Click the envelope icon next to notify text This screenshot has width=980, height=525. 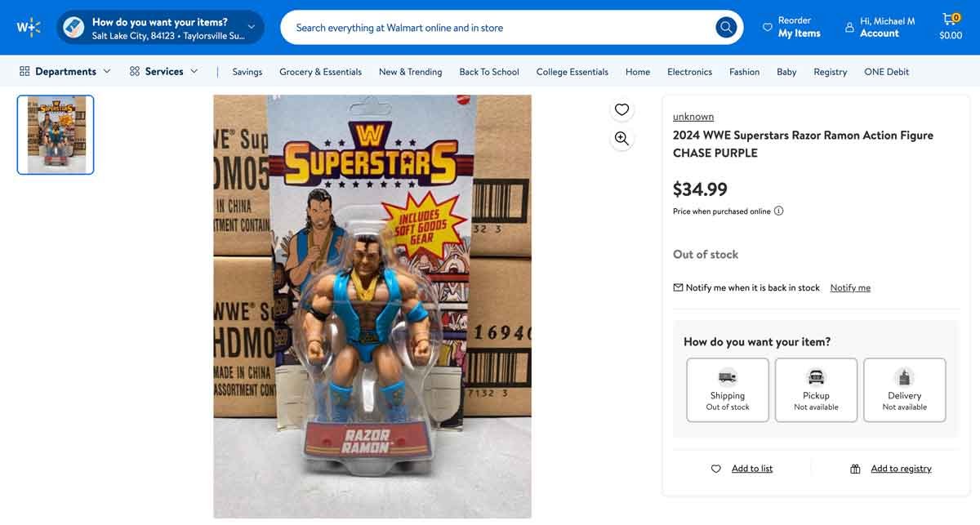[x=678, y=287]
